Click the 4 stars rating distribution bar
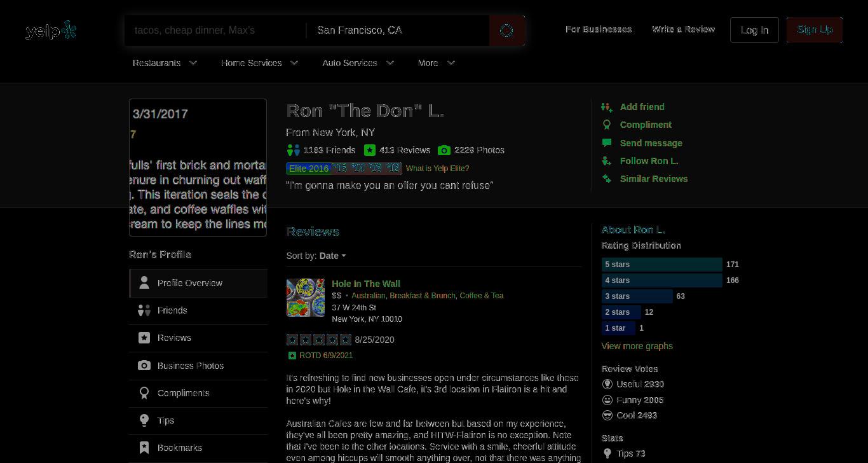The width and height of the screenshot is (868, 463). (661, 280)
